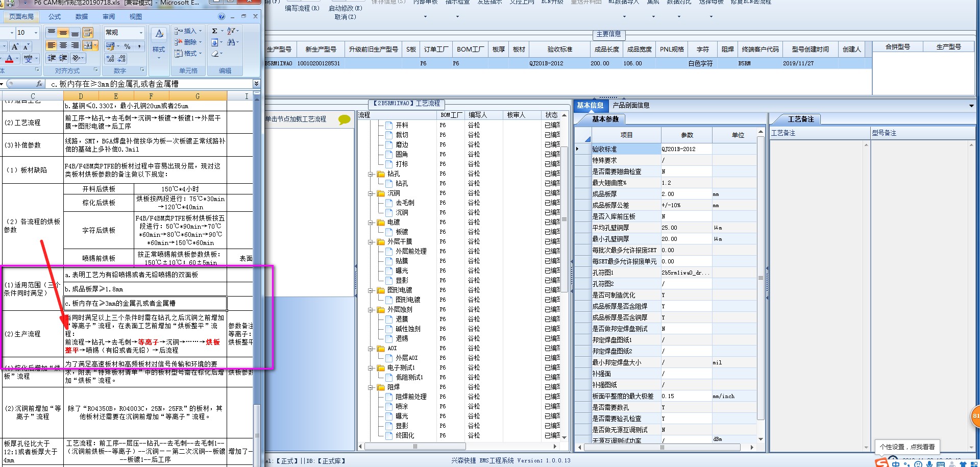Screen dimensions: 980x467
Task: Align text left in Excel
Action: (x=52, y=45)
